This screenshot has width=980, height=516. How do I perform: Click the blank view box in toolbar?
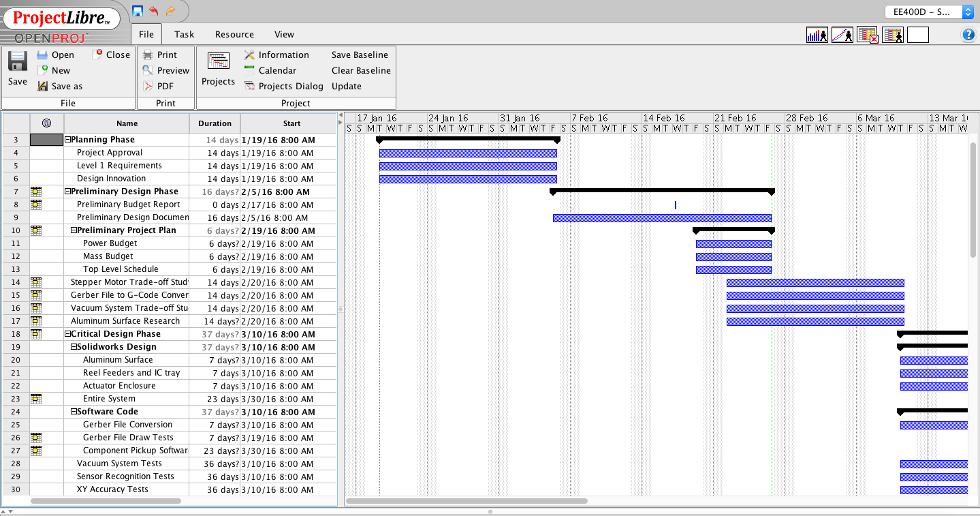[x=917, y=35]
